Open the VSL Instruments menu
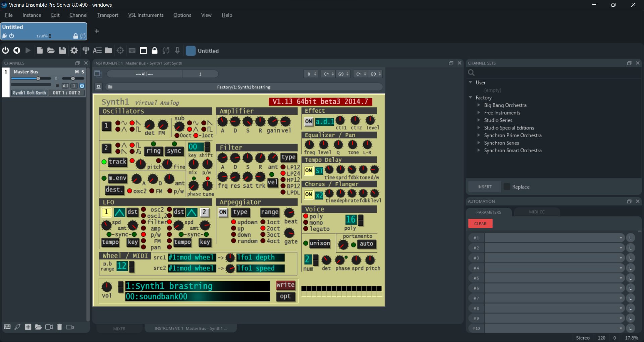644x342 pixels. (x=146, y=15)
